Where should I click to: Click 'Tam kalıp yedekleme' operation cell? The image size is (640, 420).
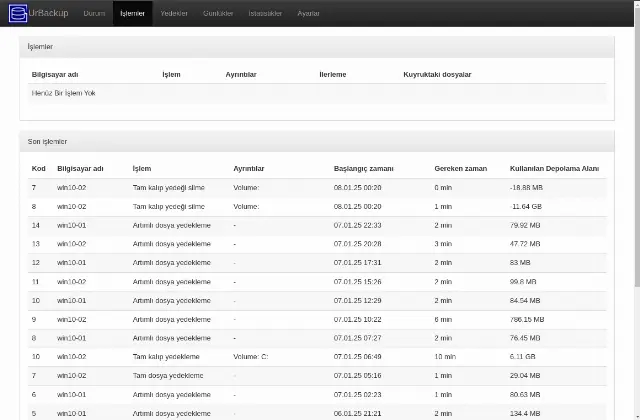(x=166, y=357)
